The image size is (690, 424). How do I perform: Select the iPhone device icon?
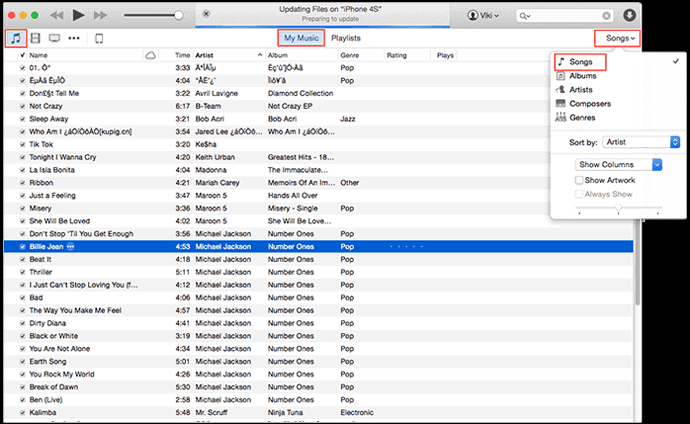coord(99,38)
